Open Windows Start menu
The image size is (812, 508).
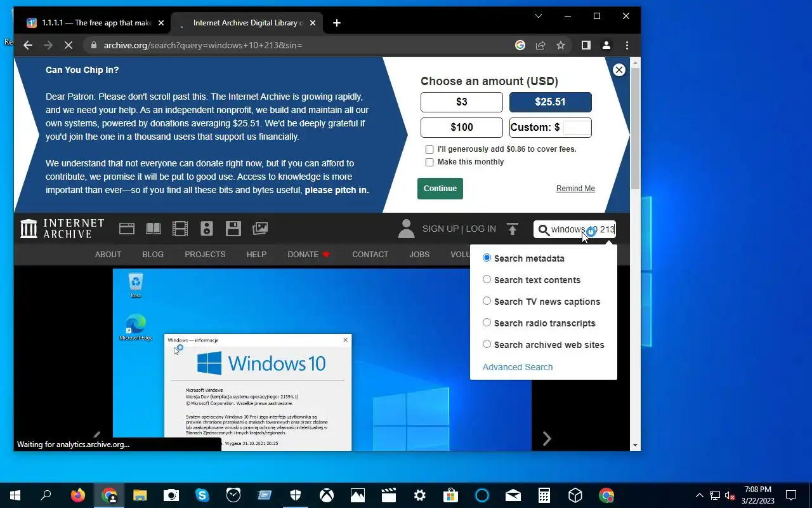(15, 495)
